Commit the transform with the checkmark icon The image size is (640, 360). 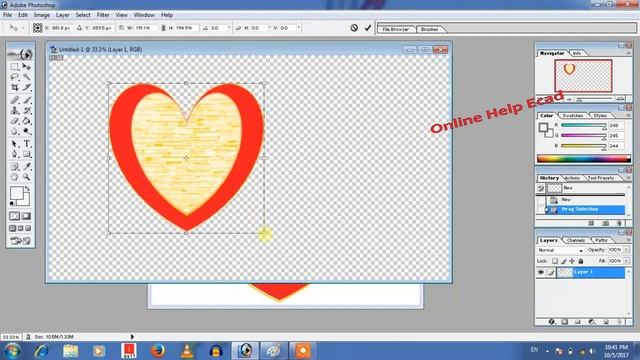[x=368, y=28]
